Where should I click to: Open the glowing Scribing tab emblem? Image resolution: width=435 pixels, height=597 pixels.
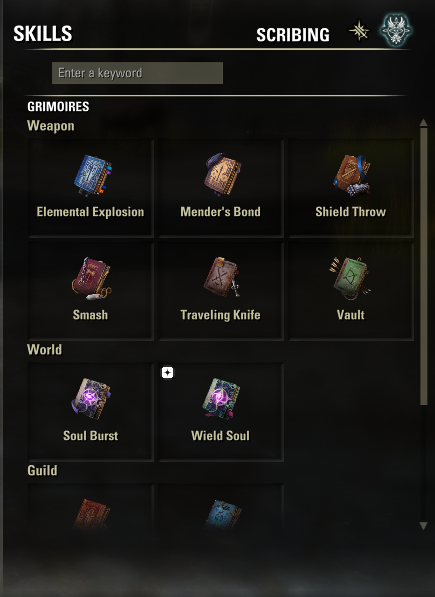point(396,30)
